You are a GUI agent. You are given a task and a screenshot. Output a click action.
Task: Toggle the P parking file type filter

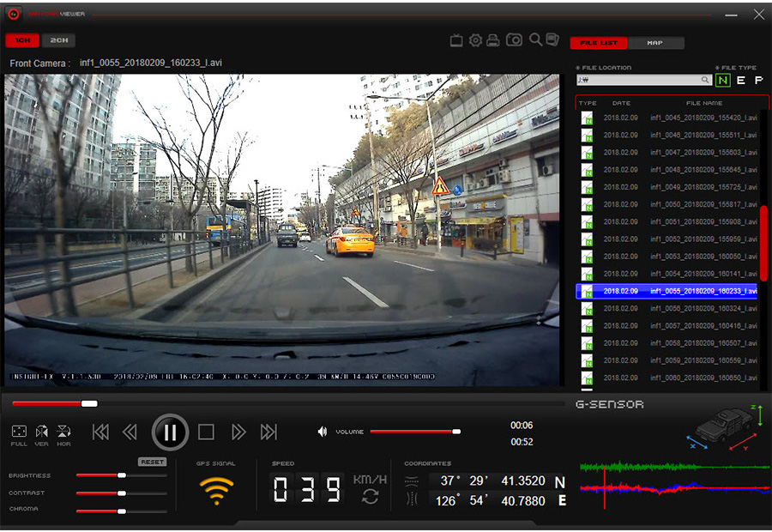(x=758, y=80)
